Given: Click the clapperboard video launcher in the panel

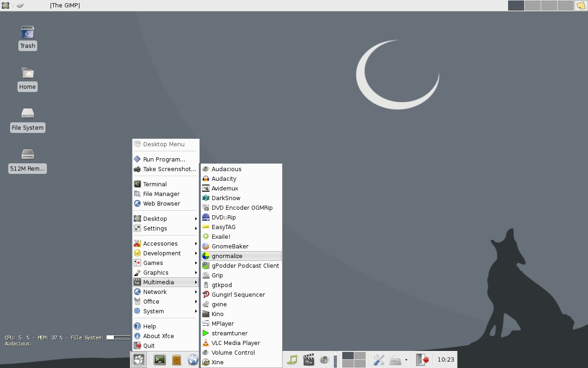Looking at the screenshot, I should (309, 360).
